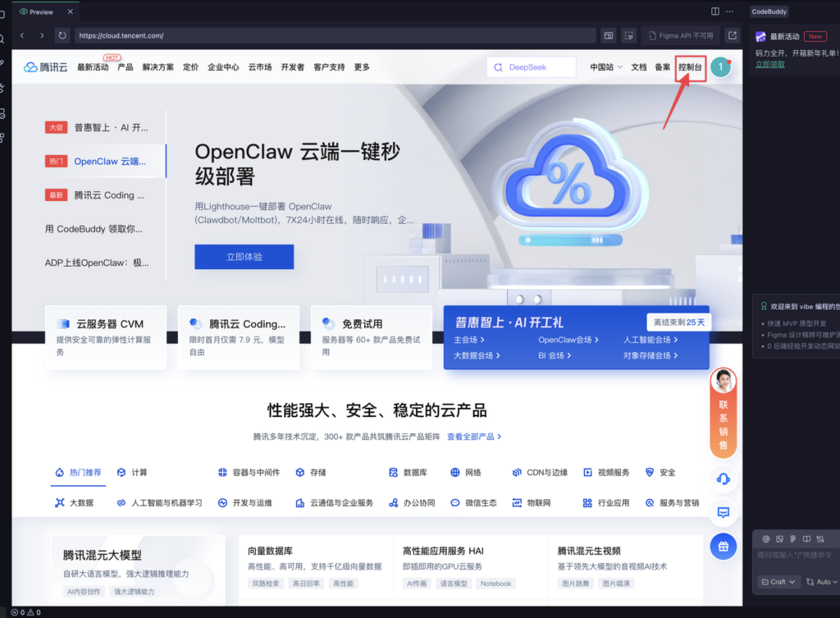Open the user avatar with badge
Screen dimensions: 840x618
[x=720, y=67]
